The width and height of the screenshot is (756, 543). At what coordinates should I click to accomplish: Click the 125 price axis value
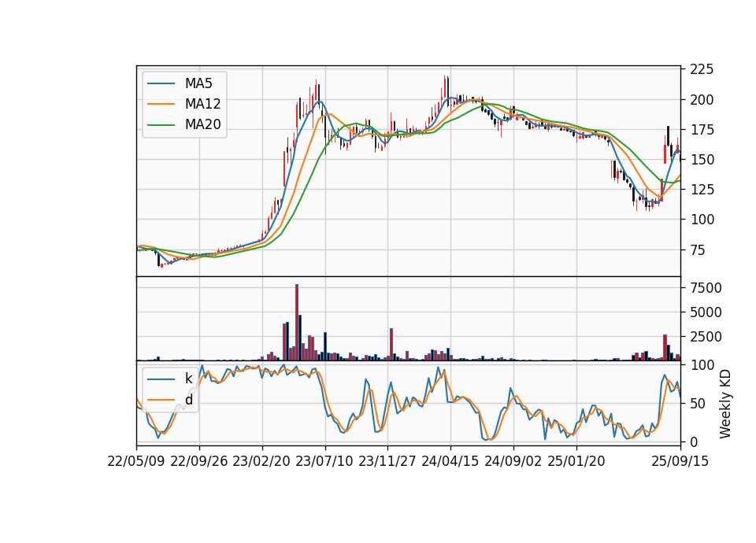pyautogui.click(x=702, y=190)
